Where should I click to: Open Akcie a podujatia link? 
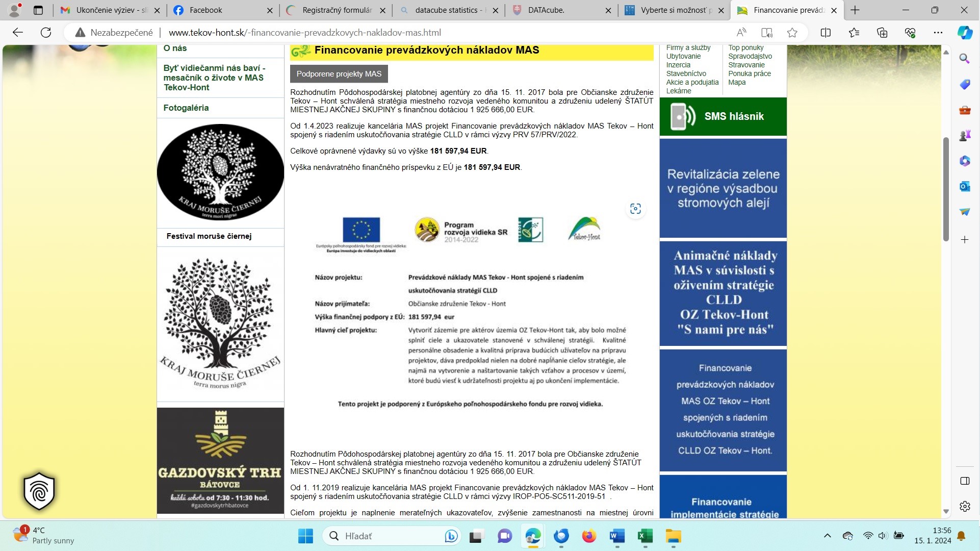(x=692, y=82)
